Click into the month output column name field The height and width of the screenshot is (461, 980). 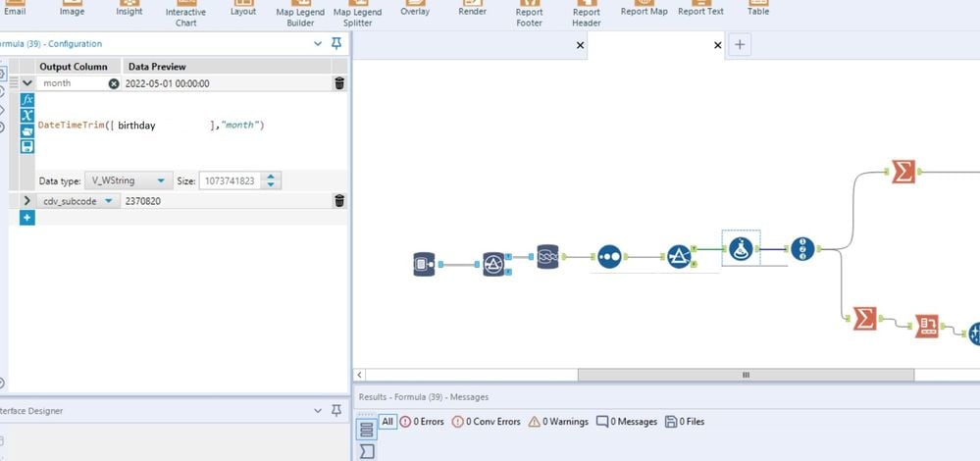[x=74, y=83]
